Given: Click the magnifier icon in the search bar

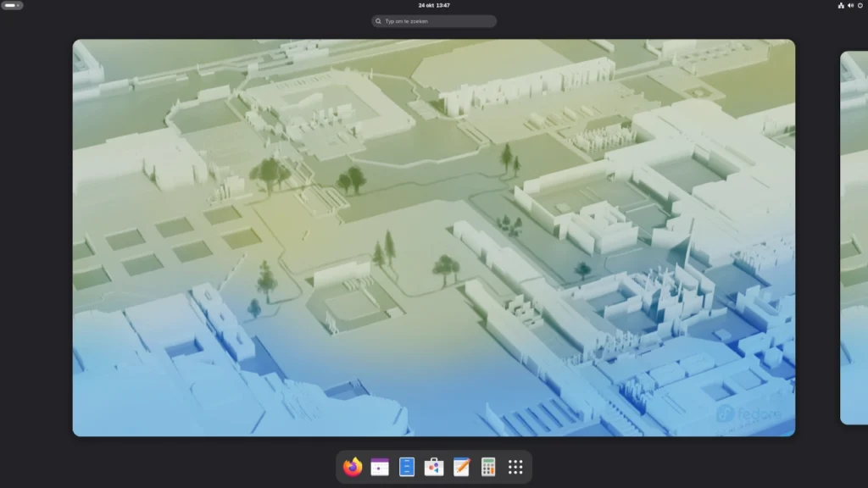Looking at the screenshot, I should [378, 21].
